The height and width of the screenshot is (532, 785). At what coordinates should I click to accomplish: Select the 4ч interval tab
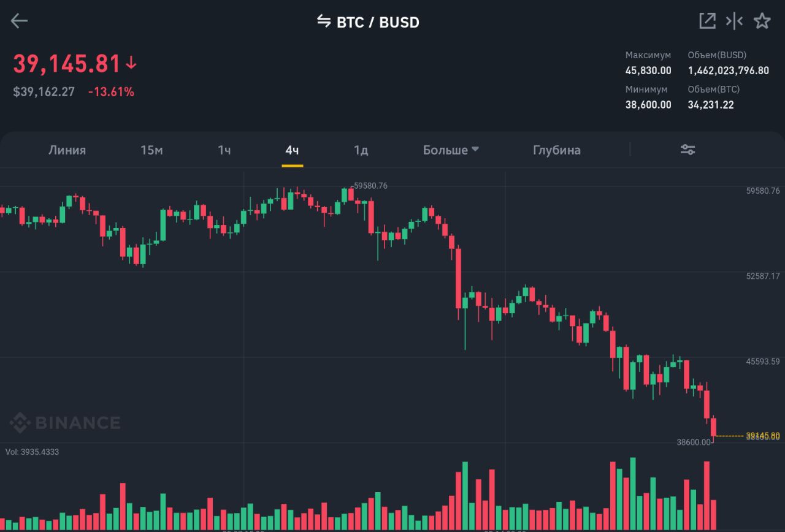(292, 150)
